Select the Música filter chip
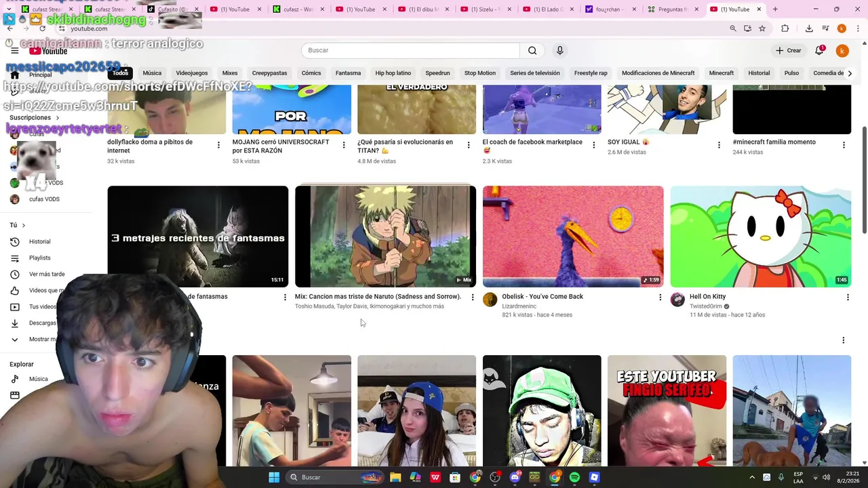 pyautogui.click(x=152, y=73)
